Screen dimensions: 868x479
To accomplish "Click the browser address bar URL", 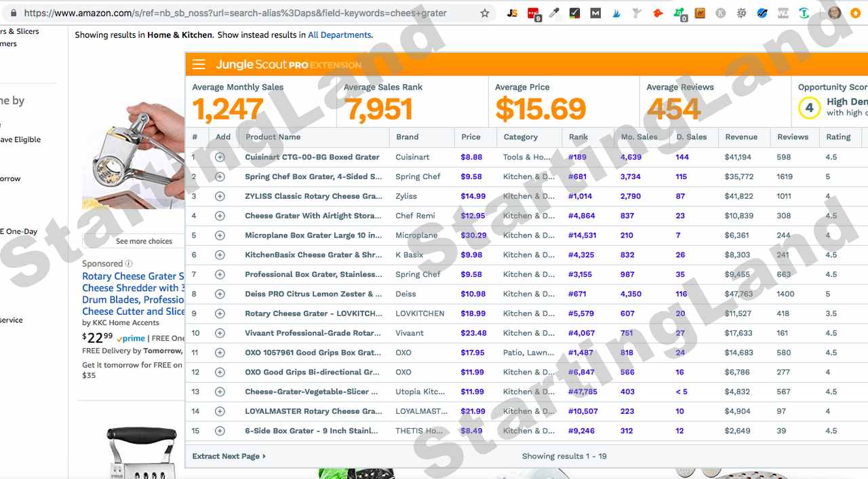I will coord(236,13).
